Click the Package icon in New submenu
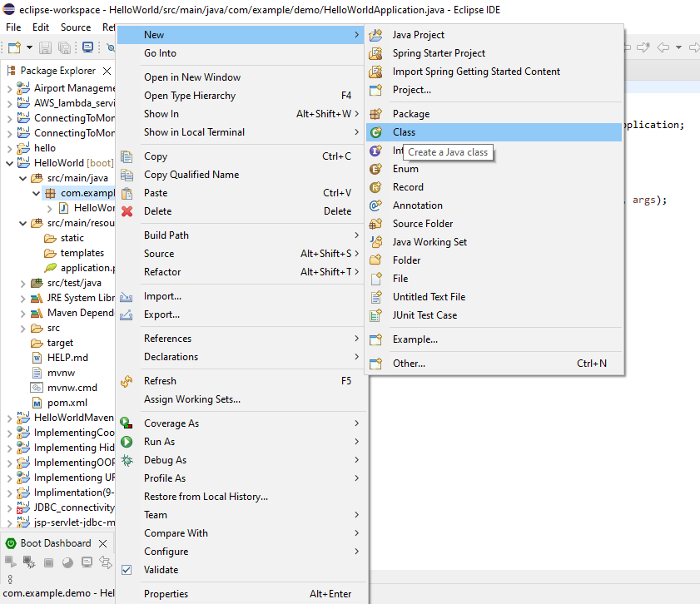 click(376, 114)
